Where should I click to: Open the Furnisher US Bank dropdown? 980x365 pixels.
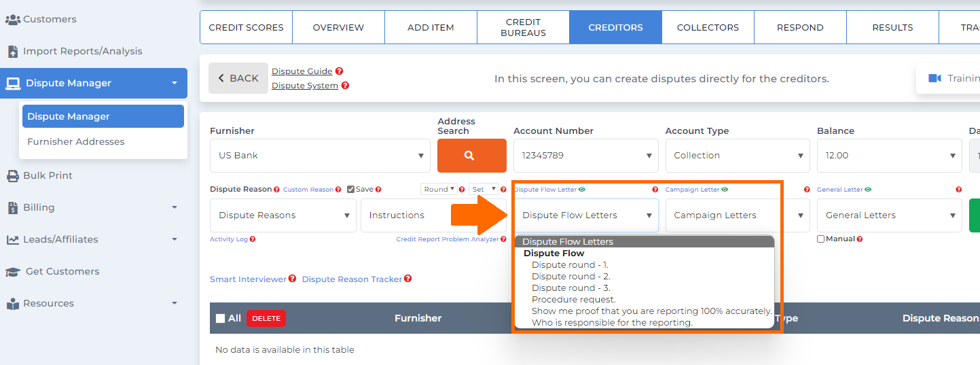point(320,156)
